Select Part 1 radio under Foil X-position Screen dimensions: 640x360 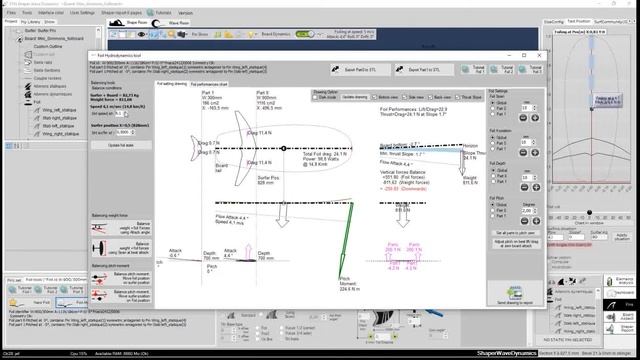493,149
